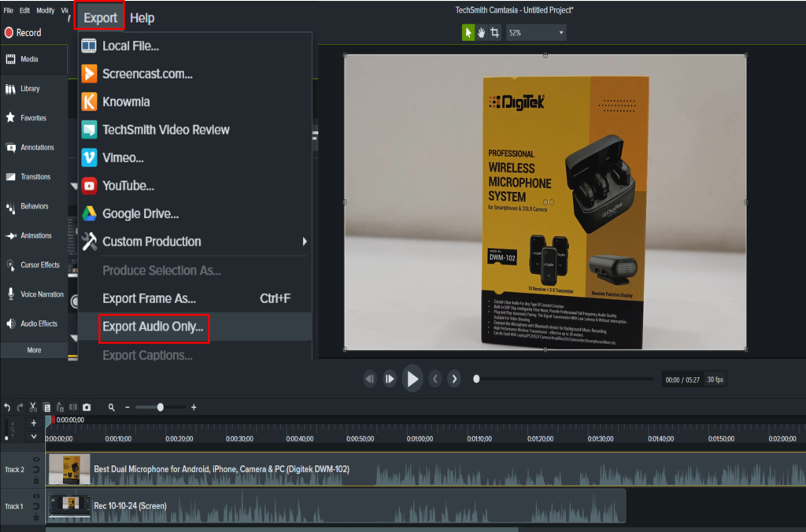Viewport: 806px width, 532px height.
Task: Expand More tools in the sidebar
Action: tap(33, 350)
